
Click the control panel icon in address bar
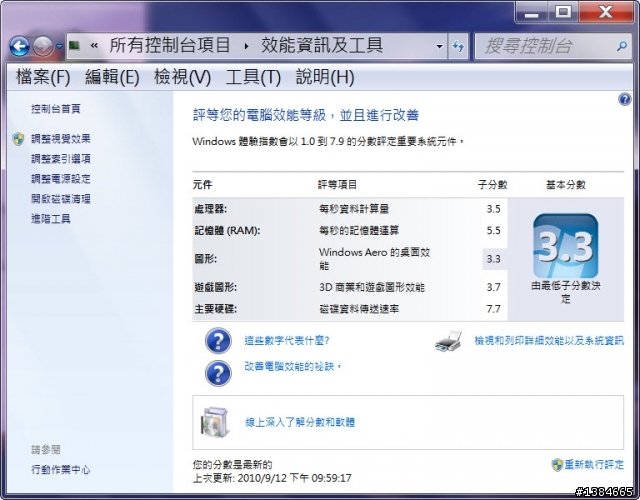pyautogui.click(x=74, y=46)
